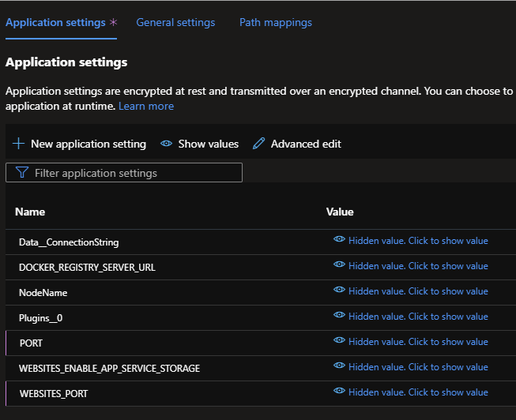Open the Data__ConnectionString setting name
The image size is (516, 420).
[x=69, y=242]
